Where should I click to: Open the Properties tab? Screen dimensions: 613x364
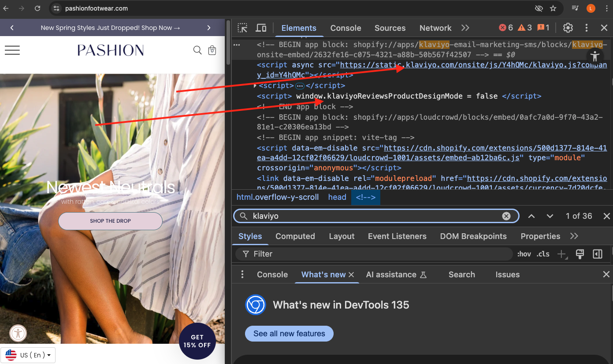click(x=540, y=236)
